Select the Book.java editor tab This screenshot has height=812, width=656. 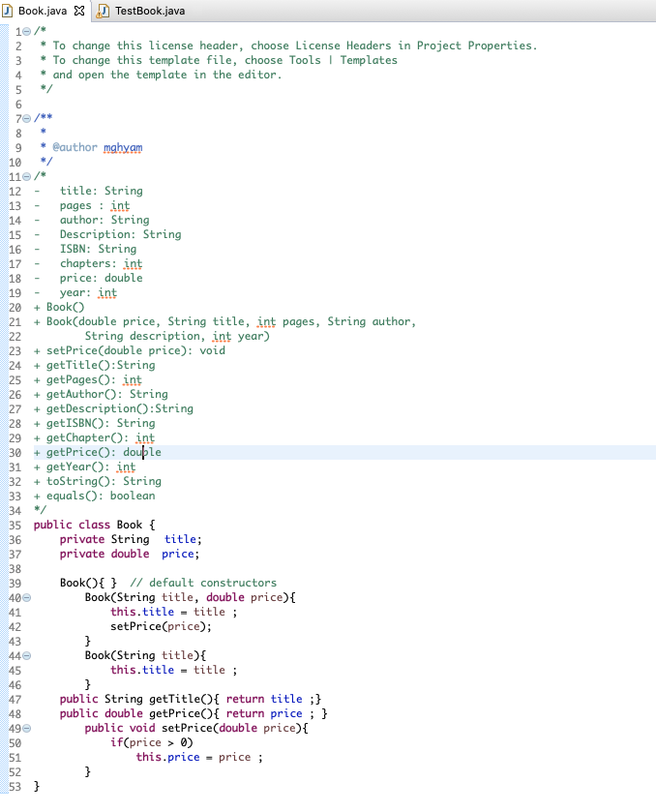(x=43, y=11)
